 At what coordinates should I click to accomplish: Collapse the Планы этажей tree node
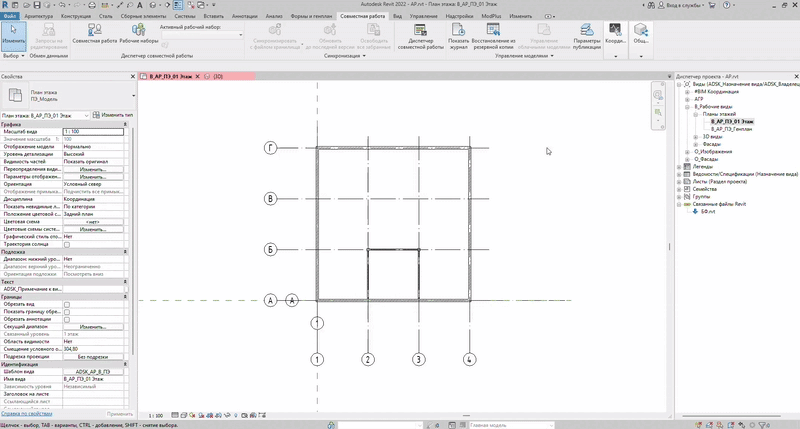(695, 114)
